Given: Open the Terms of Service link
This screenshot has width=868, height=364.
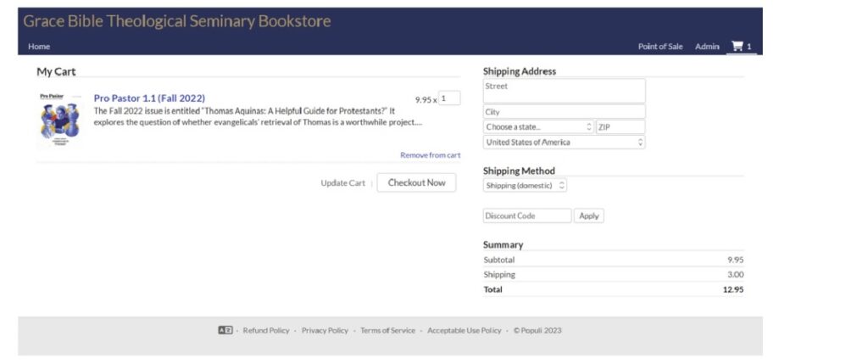Looking at the screenshot, I should (x=387, y=330).
